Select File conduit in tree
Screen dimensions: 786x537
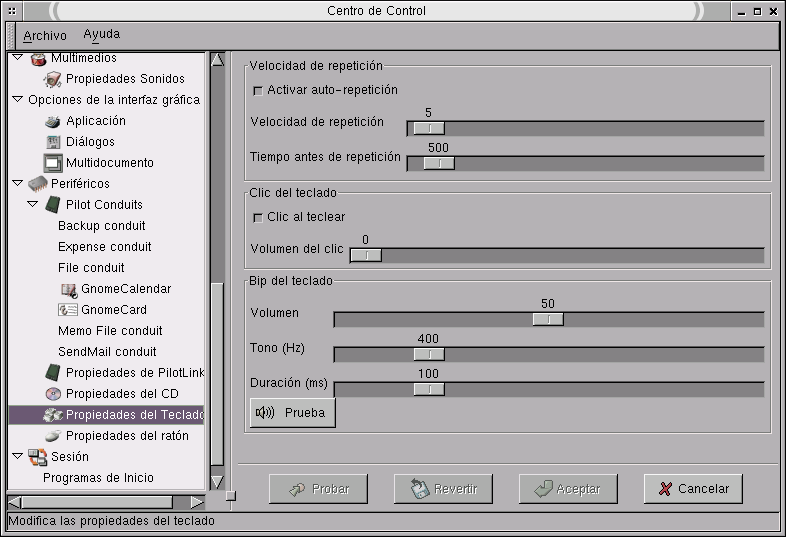click(91, 268)
